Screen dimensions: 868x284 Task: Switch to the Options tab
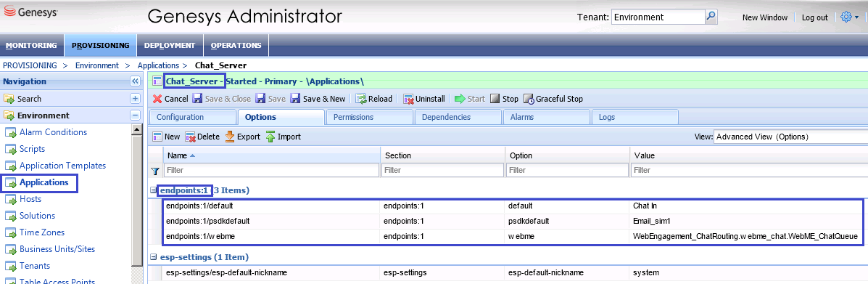(x=281, y=117)
